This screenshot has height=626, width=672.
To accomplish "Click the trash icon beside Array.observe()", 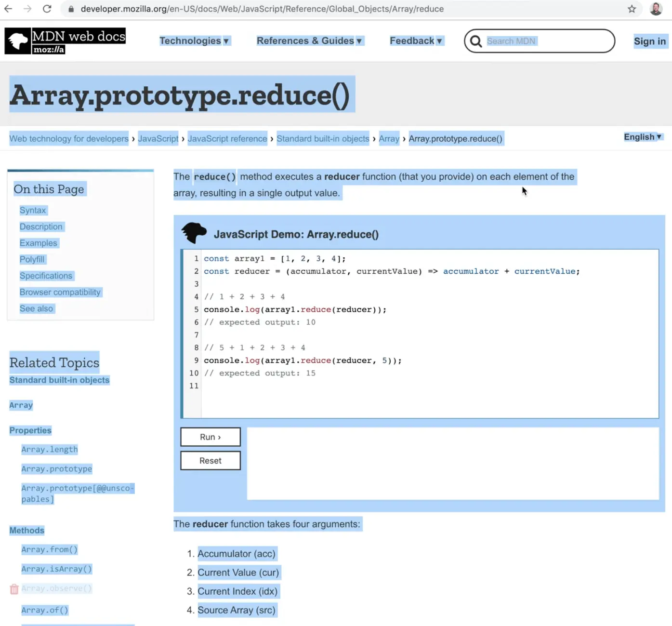I will point(14,589).
